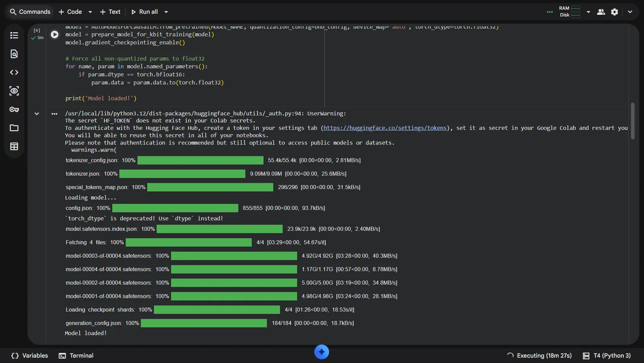This screenshot has width=644, height=363.
Task: Click the model-00003-of-00004.safetensors progress bar
Action: 234,256
